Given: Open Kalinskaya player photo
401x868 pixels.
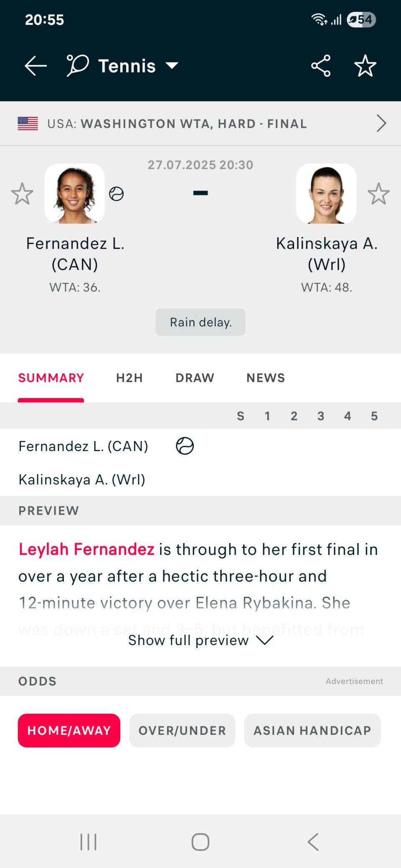Looking at the screenshot, I should point(326,194).
